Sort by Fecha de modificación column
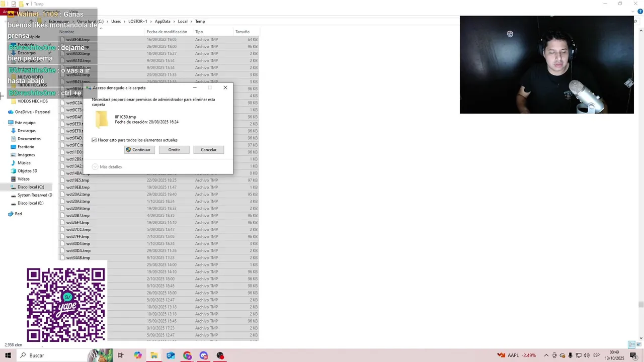Screen dimensions: 644x362 tap(167, 32)
